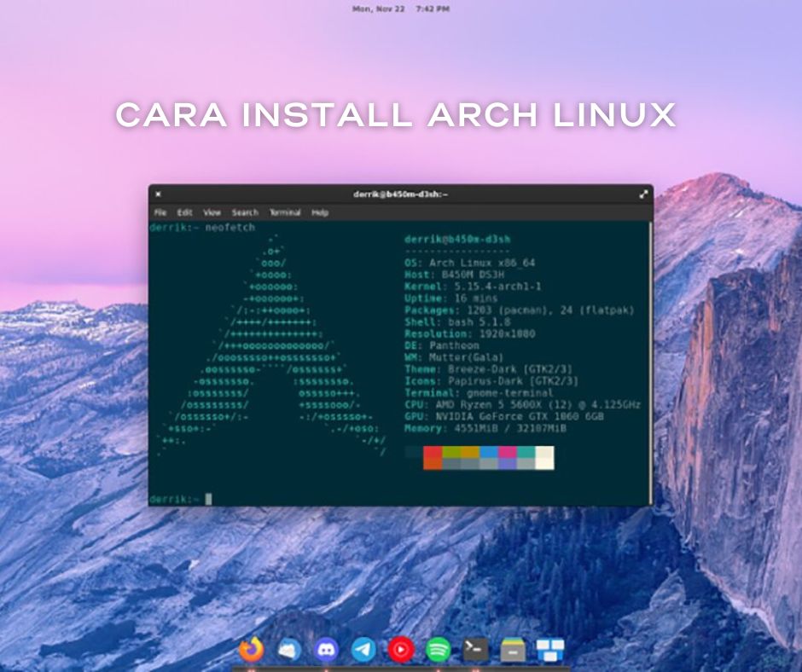Click the Terminal: gnome-terminal line
This screenshot has width=802, height=672.
pyautogui.click(x=479, y=393)
